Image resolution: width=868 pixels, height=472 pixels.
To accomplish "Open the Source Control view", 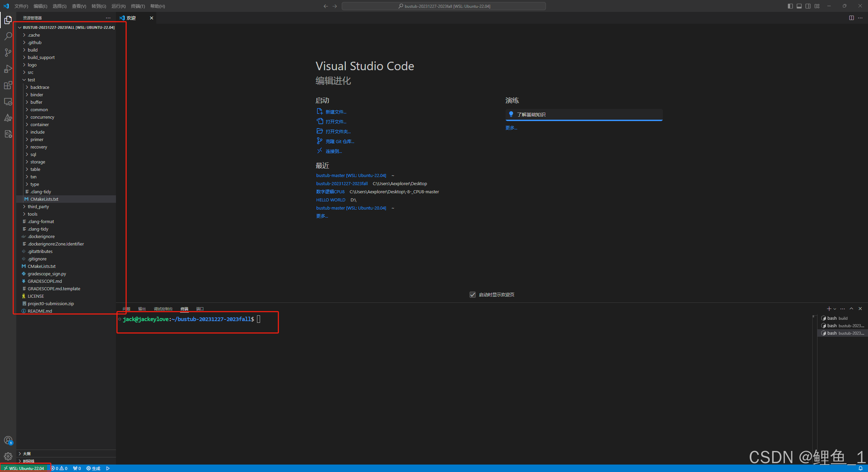I will tap(8, 53).
